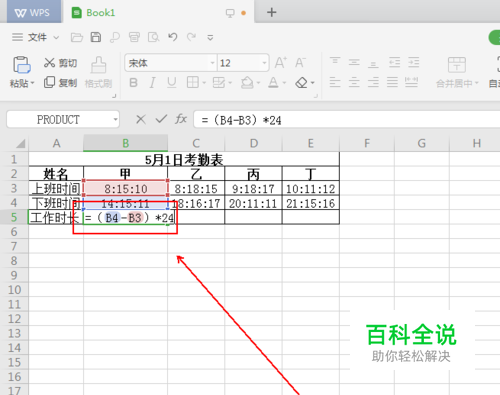Click the distributed alignment icon
The image size is (500, 395).
(411, 82)
